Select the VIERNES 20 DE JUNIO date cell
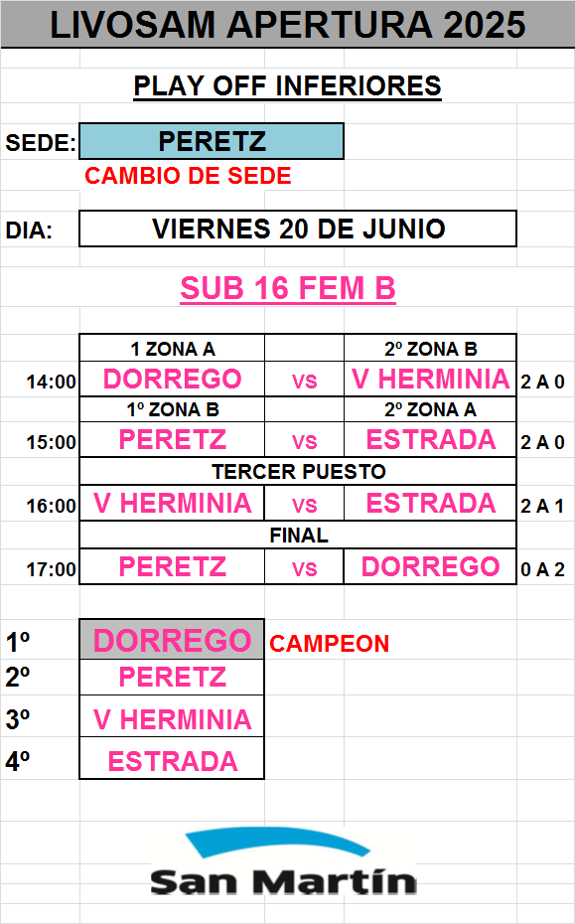The height and width of the screenshot is (924, 575). coord(298,229)
